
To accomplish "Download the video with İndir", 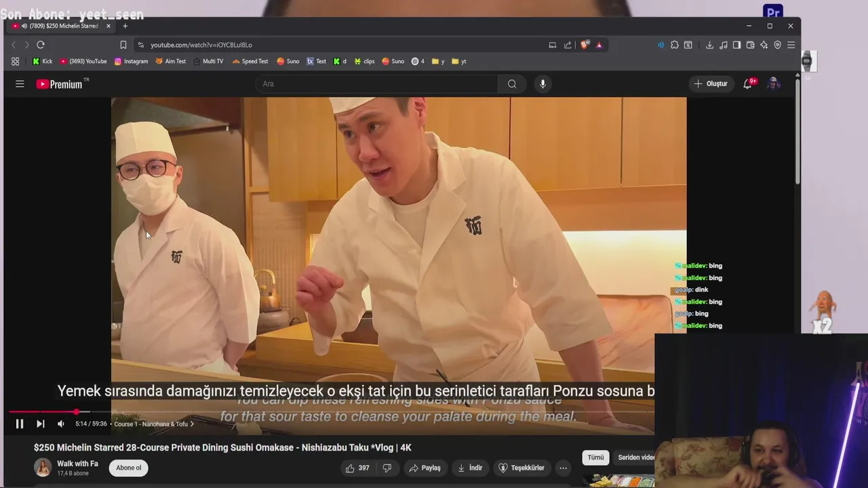I will (x=470, y=468).
